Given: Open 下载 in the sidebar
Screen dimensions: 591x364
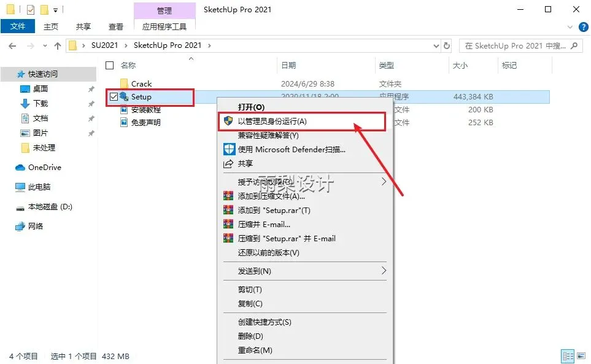Looking at the screenshot, I should pyautogui.click(x=41, y=103).
